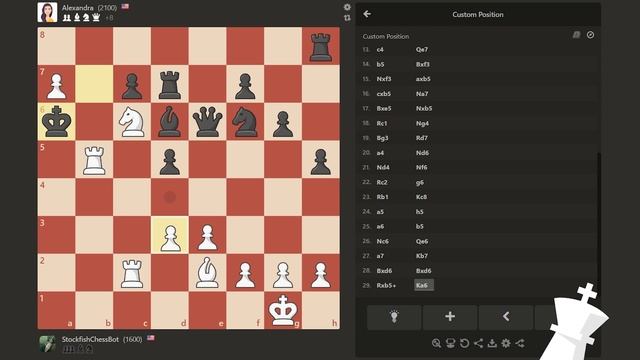Open settings via bottom toolbar gear icon
The image size is (640, 360).
click(x=506, y=343)
